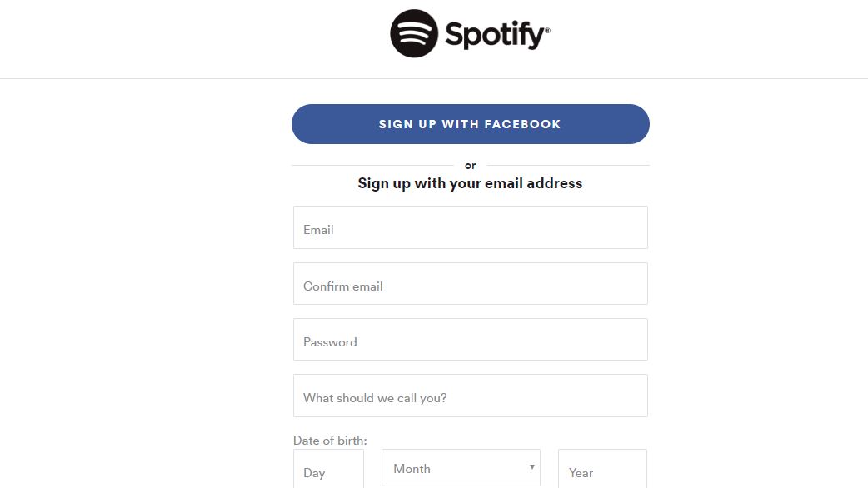This screenshot has width=868, height=488.
Task: Click the 'or' divider text
Action: click(x=470, y=166)
